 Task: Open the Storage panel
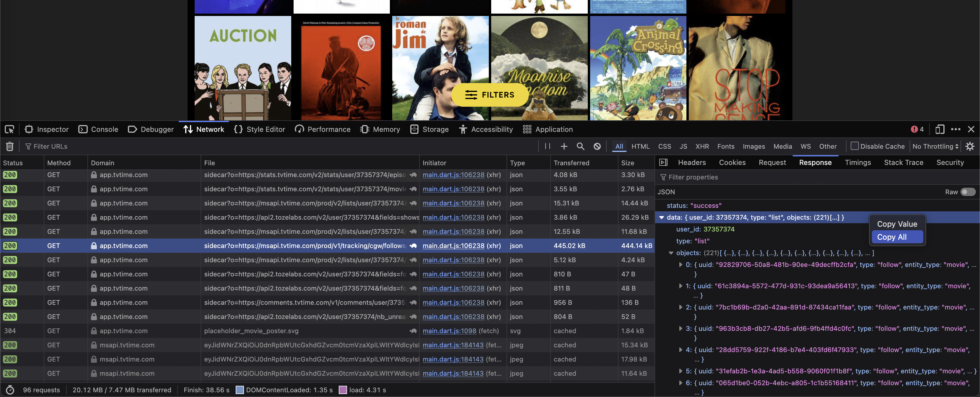click(429, 129)
